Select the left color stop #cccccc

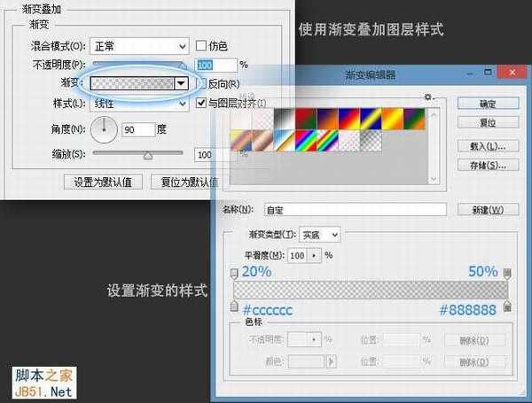pyautogui.click(x=234, y=306)
